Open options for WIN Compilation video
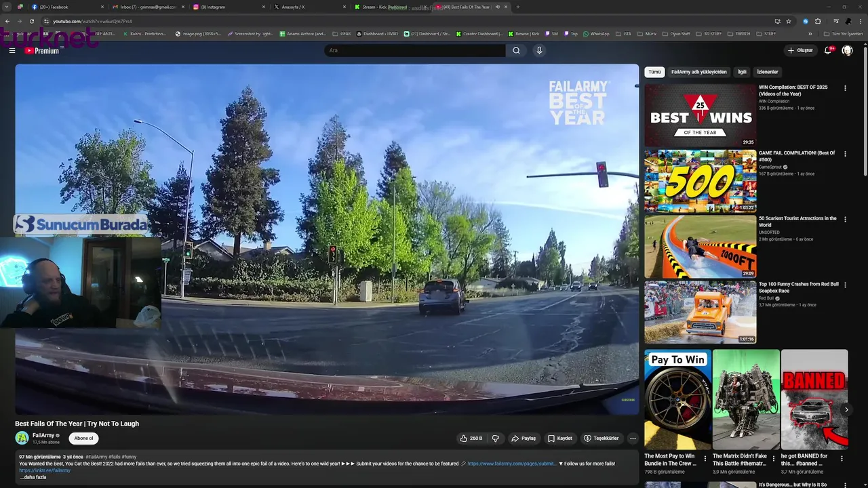Image resolution: width=868 pixels, height=488 pixels. (845, 88)
